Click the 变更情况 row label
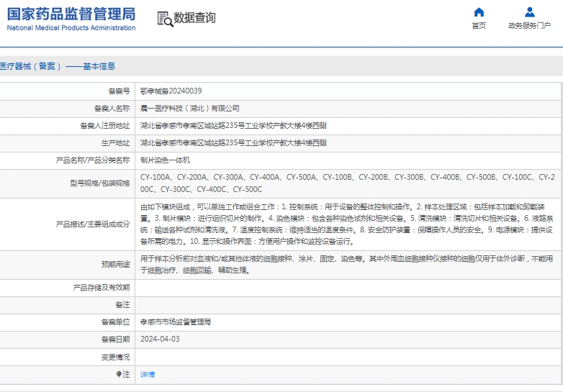 pyautogui.click(x=116, y=357)
